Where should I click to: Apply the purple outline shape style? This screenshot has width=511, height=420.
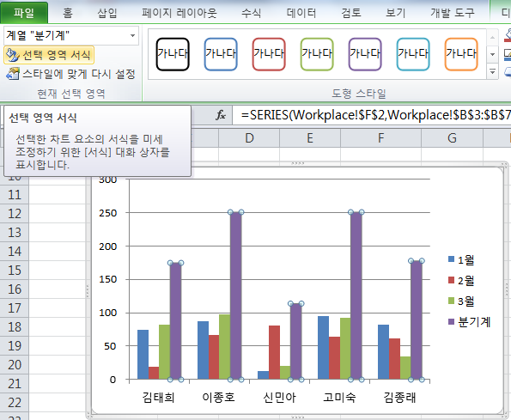[x=365, y=54]
